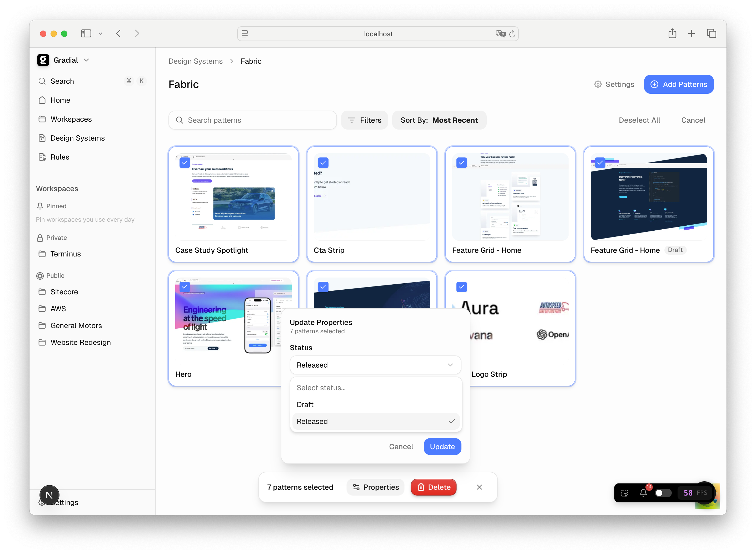Open the Status dropdown showing Released

tap(375, 365)
